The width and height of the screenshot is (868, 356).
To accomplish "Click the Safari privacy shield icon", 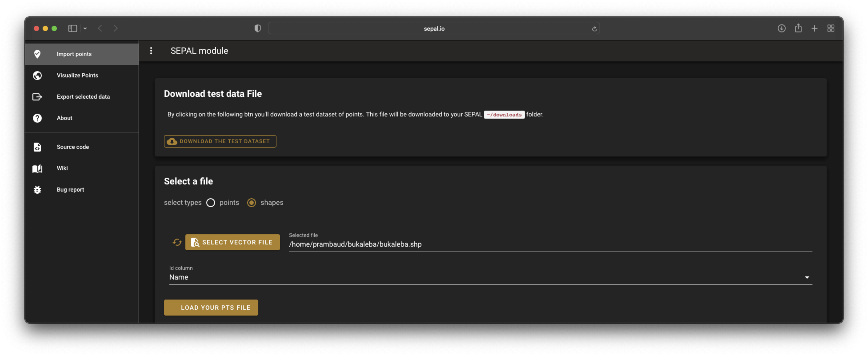I will coord(257,28).
